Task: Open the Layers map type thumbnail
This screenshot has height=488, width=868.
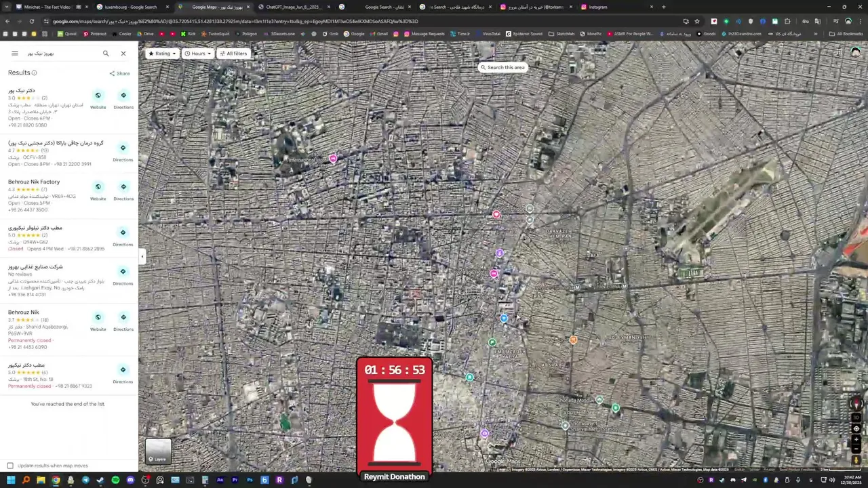Action: click(x=158, y=451)
